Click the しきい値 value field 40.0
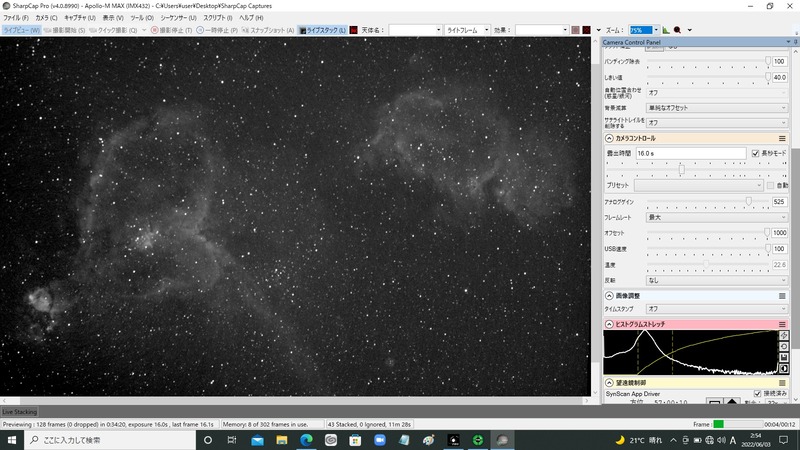This screenshot has width=800, height=450. click(780, 77)
